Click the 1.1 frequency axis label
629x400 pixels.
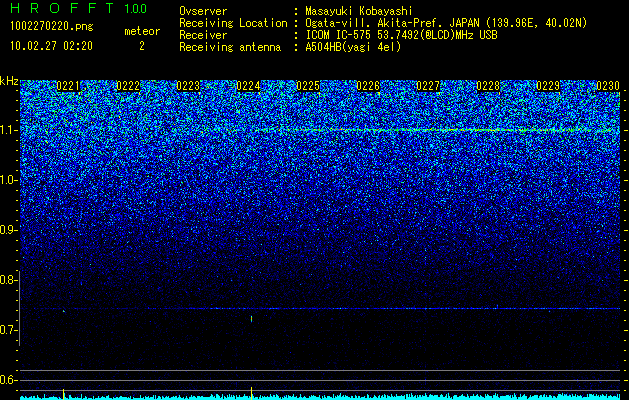8,130
